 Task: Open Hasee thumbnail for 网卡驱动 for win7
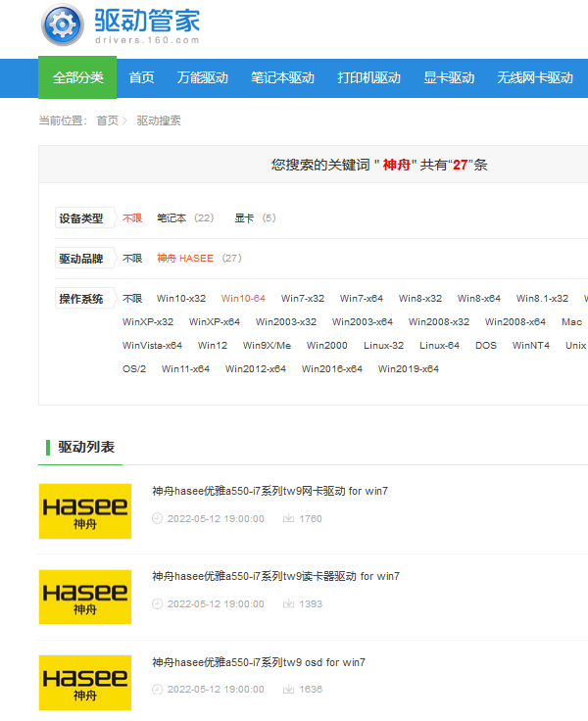pyautogui.click(x=85, y=510)
